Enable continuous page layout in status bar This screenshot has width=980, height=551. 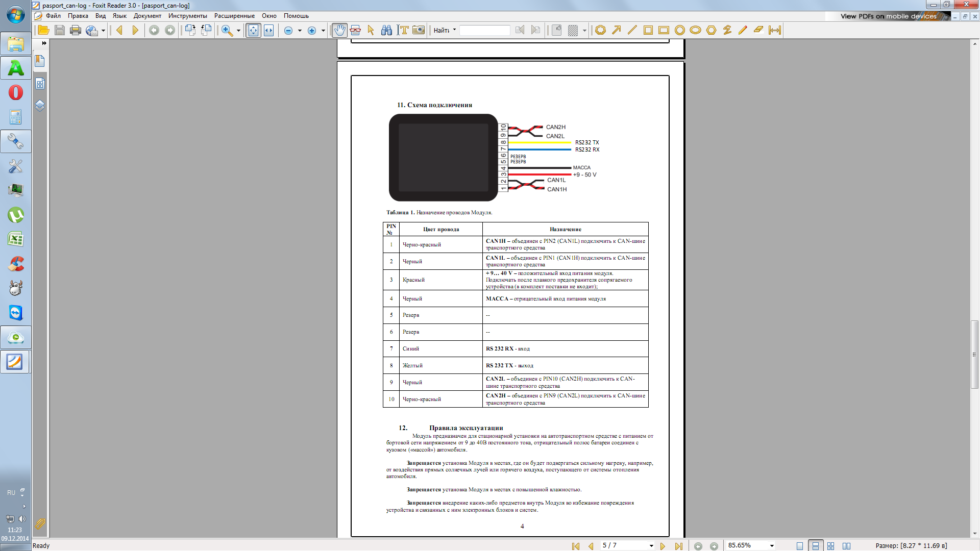(816, 546)
